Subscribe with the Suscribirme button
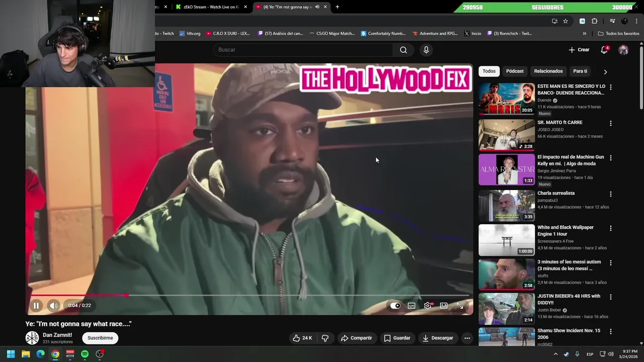The image size is (644, 362). (100, 338)
